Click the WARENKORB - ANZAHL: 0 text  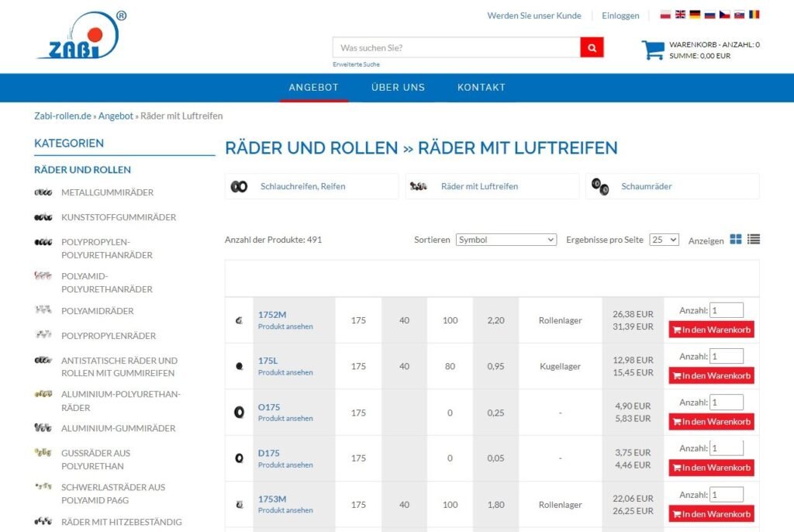pyautogui.click(x=714, y=44)
